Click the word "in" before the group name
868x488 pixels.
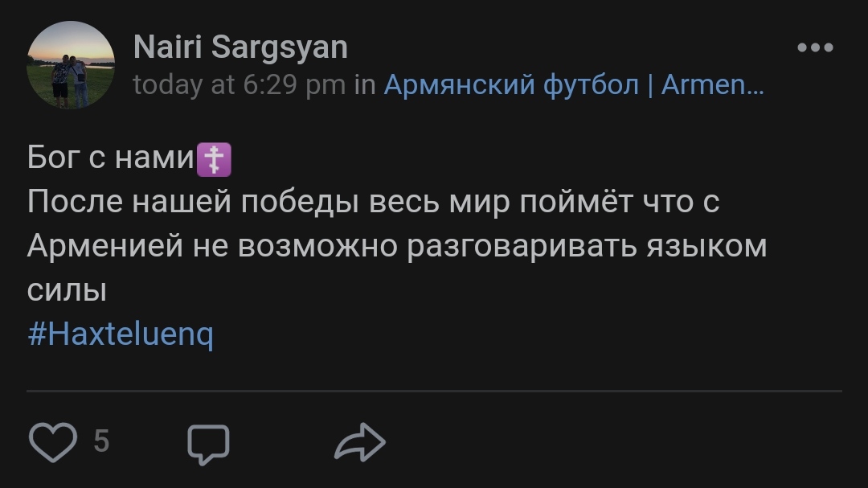[365, 84]
